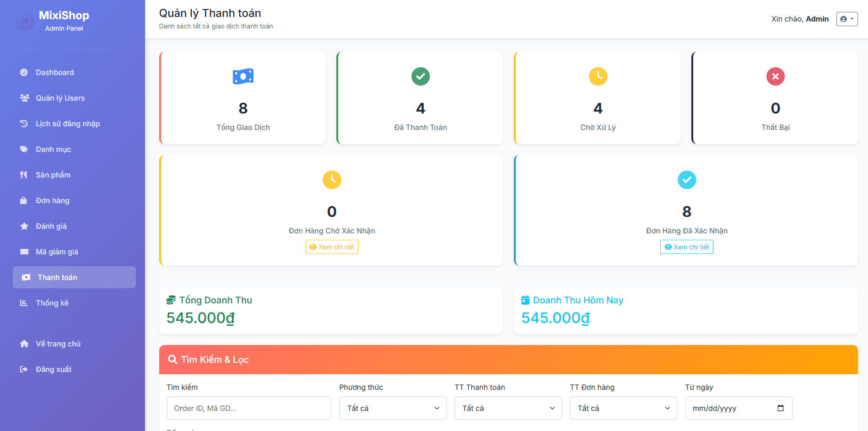Click the red X icon on Thất Bại card
This screenshot has width=868, height=431.
(776, 76)
